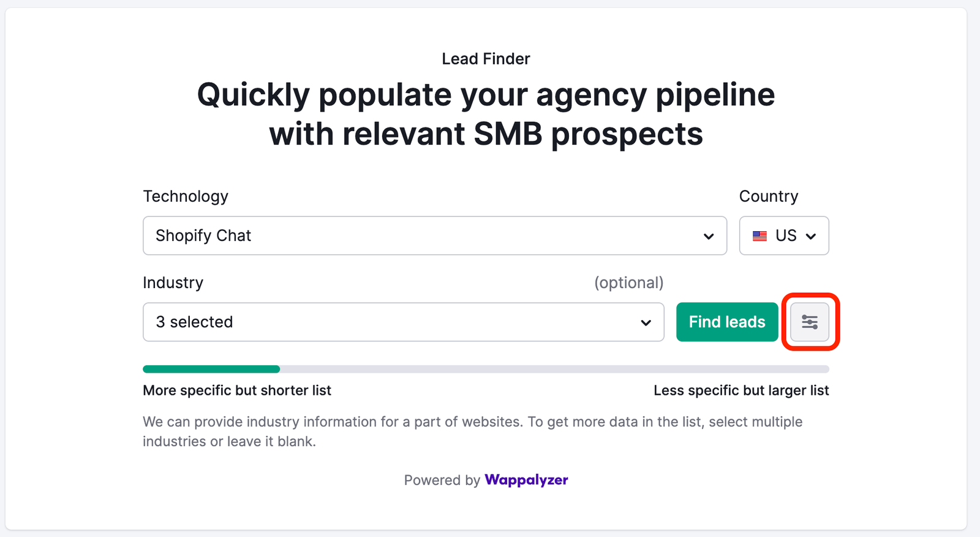Click the chevron on the Industry dropdown
The image size is (980, 537).
[647, 322]
